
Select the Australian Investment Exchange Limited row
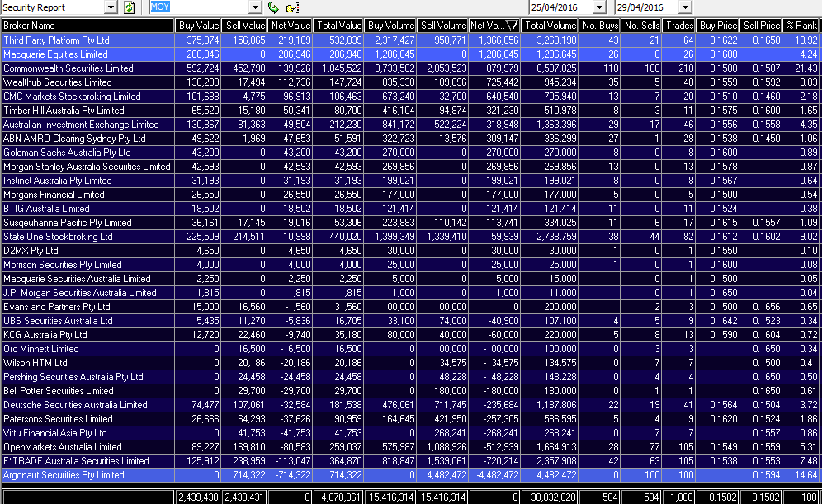point(410,125)
